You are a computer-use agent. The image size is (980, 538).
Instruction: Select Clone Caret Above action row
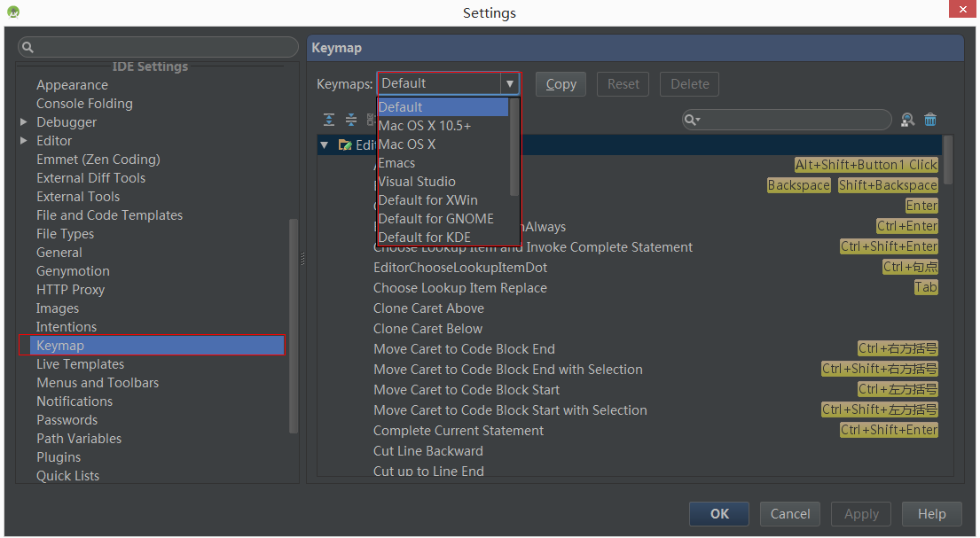tap(428, 308)
